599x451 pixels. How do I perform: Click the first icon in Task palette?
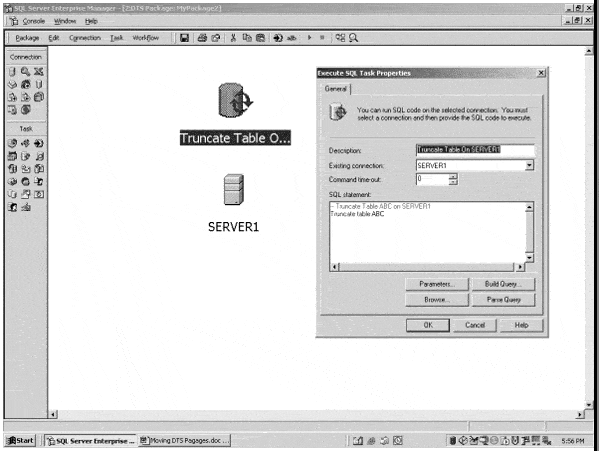point(12,143)
